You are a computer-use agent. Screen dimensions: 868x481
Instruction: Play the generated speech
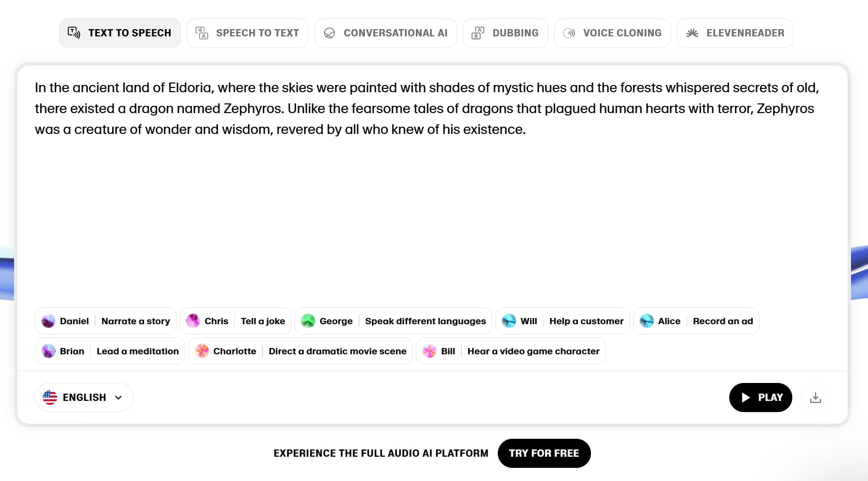point(761,398)
